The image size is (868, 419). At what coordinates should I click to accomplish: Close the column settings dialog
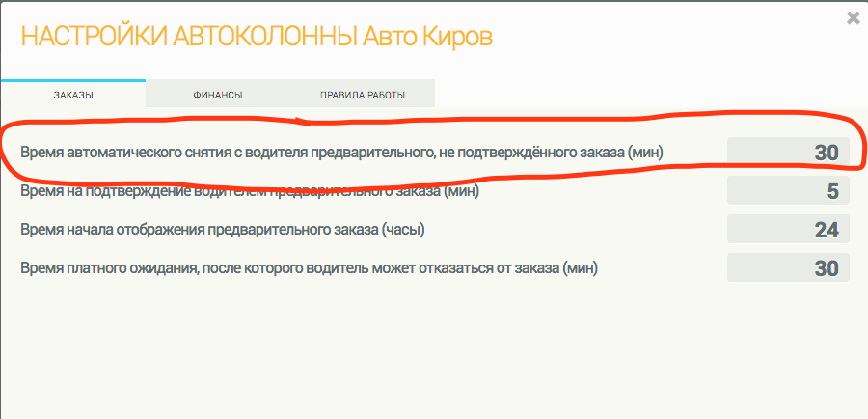pos(853,17)
